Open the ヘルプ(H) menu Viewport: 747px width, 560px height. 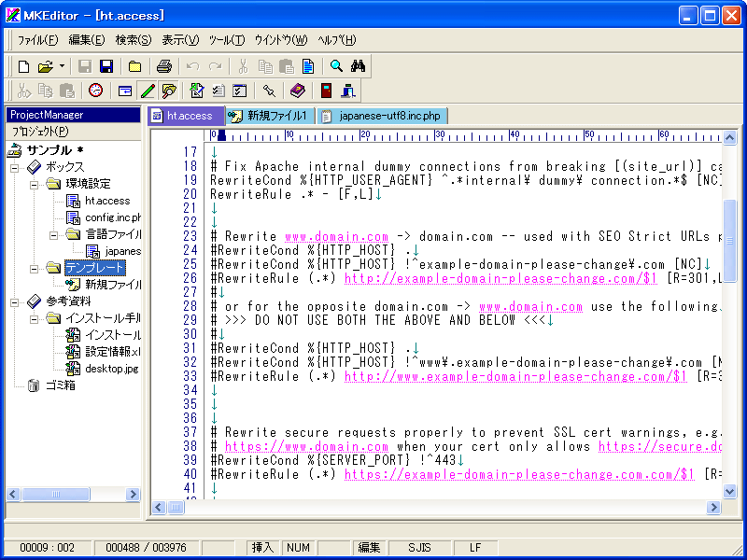[x=337, y=40]
